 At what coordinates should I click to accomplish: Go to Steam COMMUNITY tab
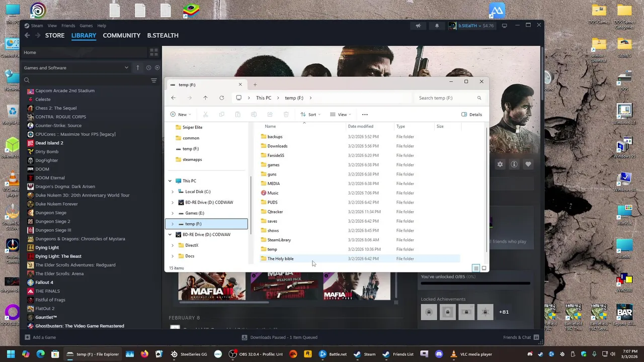121,36
